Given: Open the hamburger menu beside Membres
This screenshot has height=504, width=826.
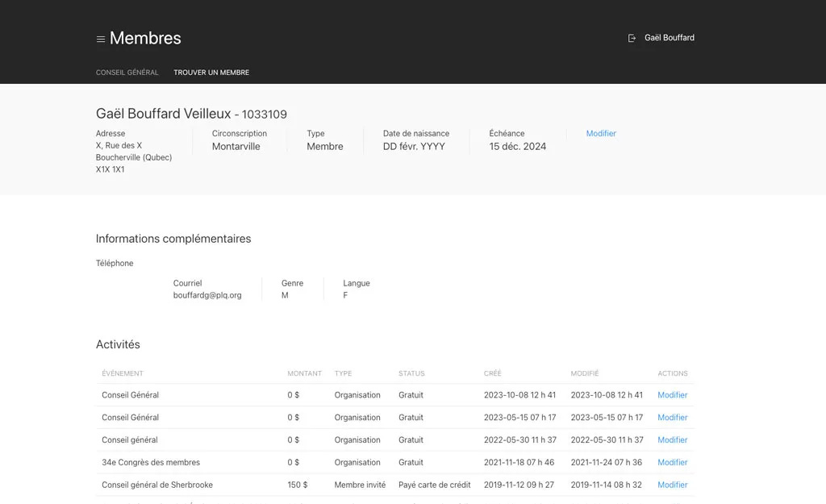Looking at the screenshot, I should [x=101, y=39].
